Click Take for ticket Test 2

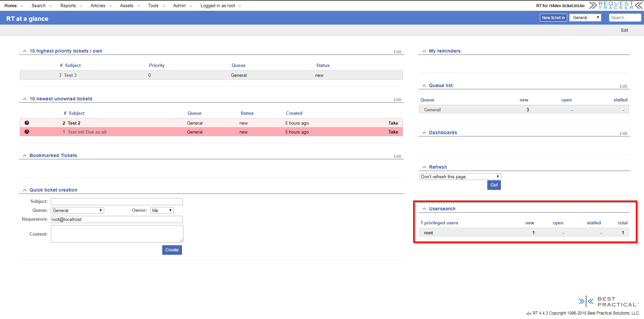393,123
